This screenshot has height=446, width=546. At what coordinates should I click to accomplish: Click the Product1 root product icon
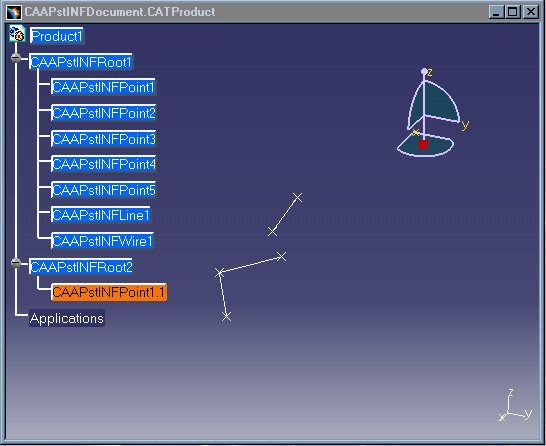[x=17, y=34]
